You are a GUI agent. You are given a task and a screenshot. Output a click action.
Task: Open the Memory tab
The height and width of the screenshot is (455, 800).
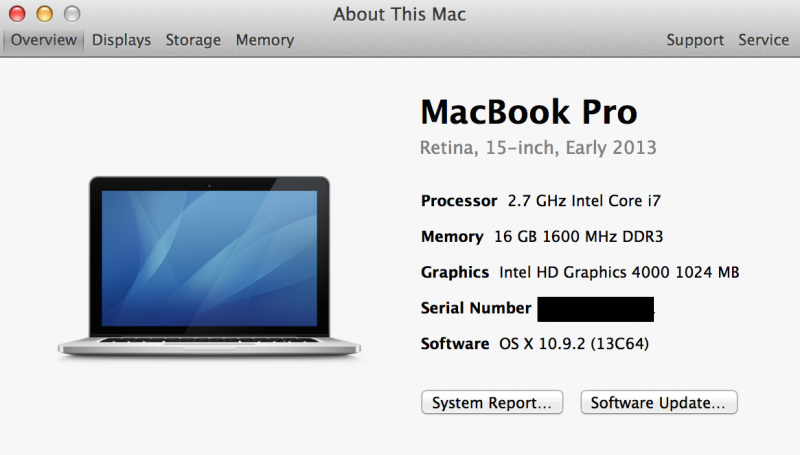point(265,40)
